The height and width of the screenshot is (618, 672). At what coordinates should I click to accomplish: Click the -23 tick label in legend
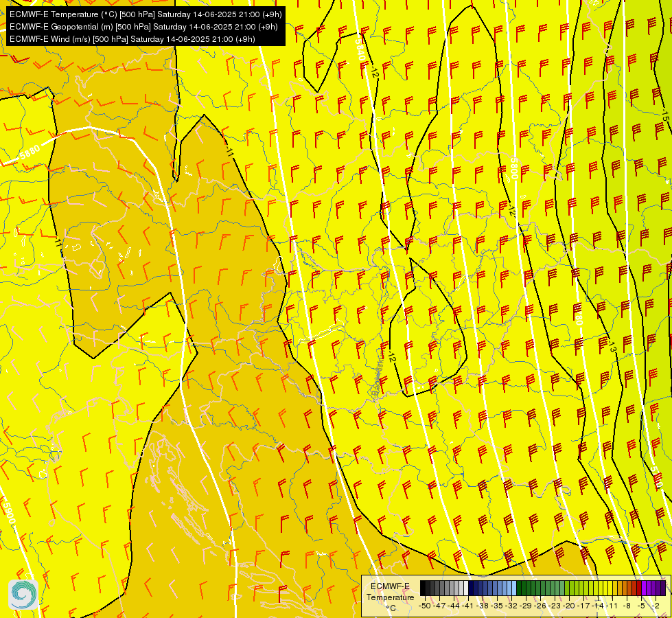(x=555, y=606)
